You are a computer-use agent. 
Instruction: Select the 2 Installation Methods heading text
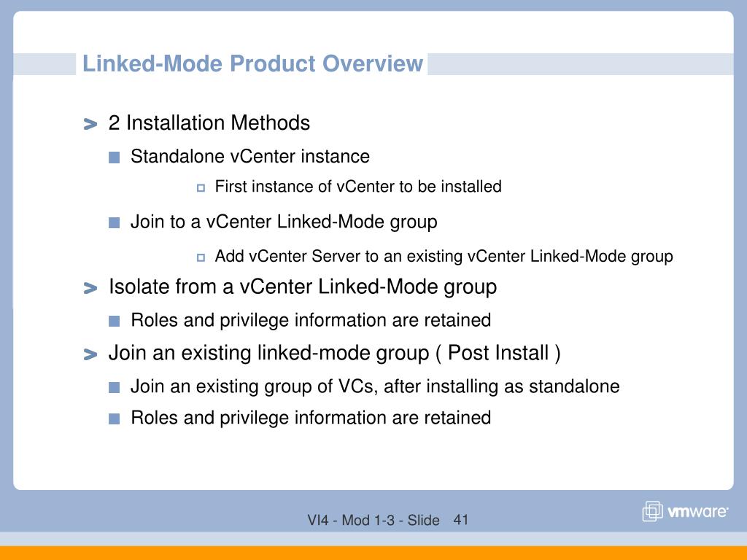pyautogui.click(x=209, y=122)
